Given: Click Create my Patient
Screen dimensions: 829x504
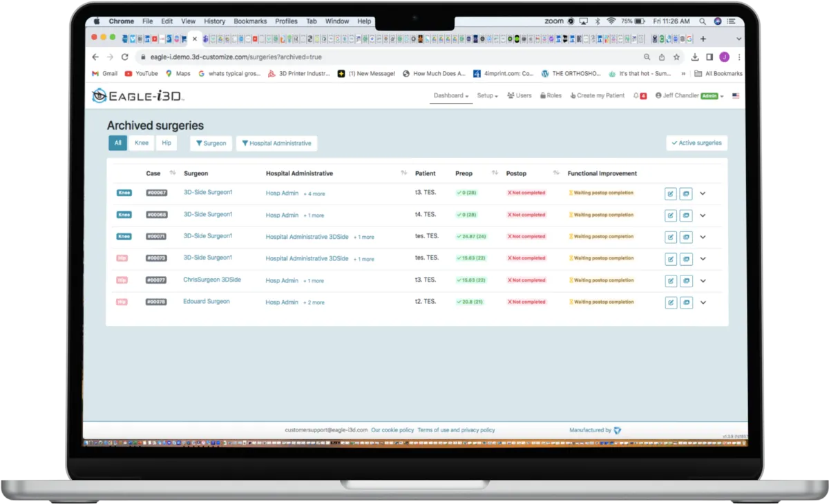Looking at the screenshot, I should (597, 96).
